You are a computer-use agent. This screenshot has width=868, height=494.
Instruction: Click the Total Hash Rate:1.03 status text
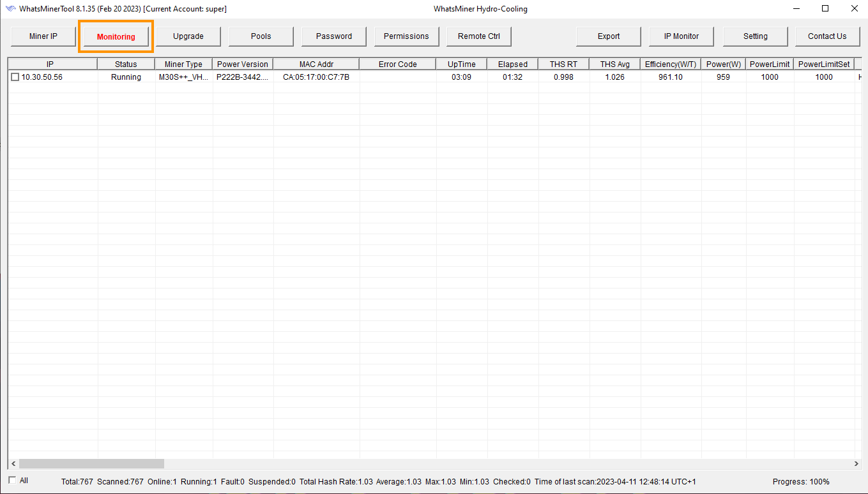point(336,482)
